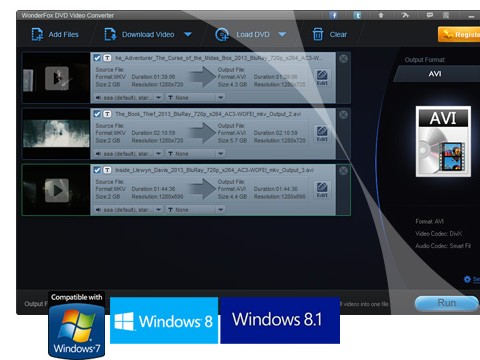Click the orange Register button
Image resolution: width=480 pixels, height=360 pixels.
[459, 34]
